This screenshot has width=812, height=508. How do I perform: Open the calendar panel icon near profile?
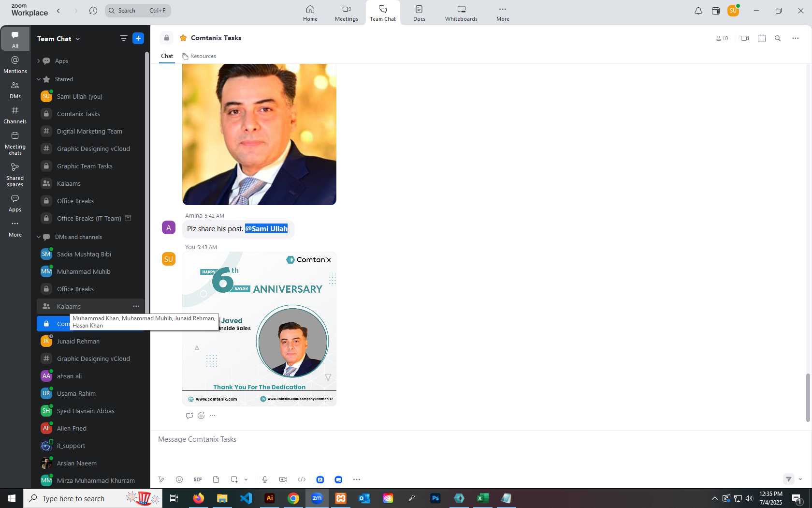(716, 11)
